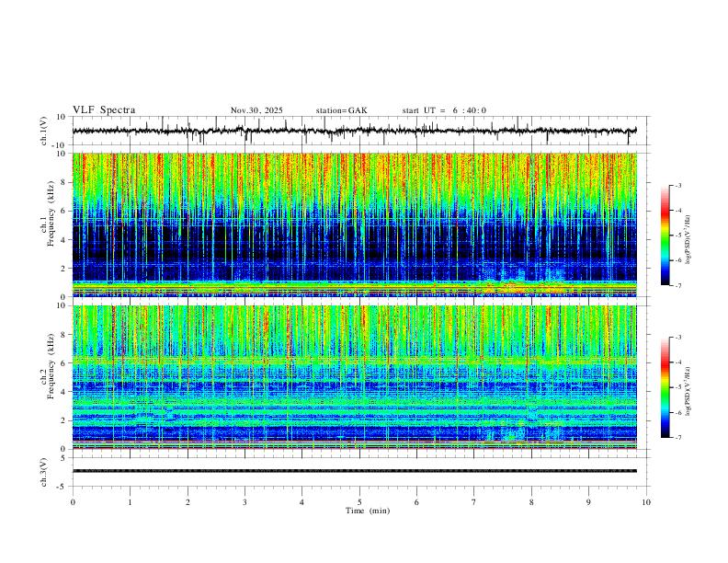Click time axis tick label "4"
Screen dimensions: 728x563
(301, 502)
